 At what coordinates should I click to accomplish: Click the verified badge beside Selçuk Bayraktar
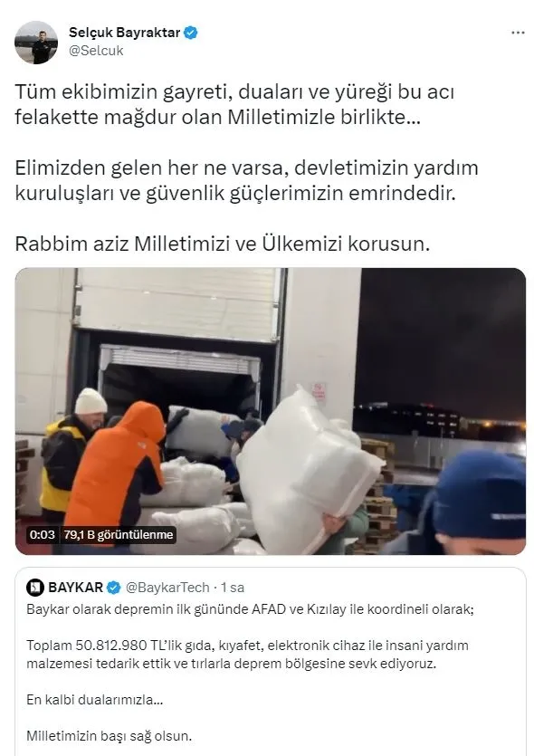(x=191, y=33)
